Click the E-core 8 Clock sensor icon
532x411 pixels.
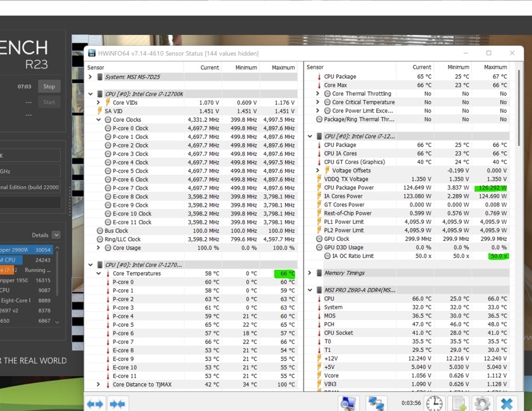tap(108, 196)
